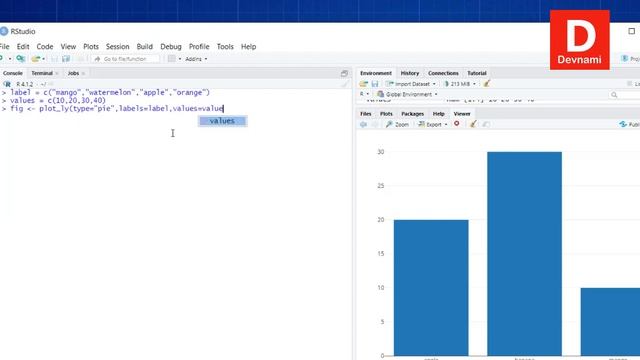Click the Devnami logo badge
The width and height of the screenshot is (640, 360).
click(x=580, y=40)
